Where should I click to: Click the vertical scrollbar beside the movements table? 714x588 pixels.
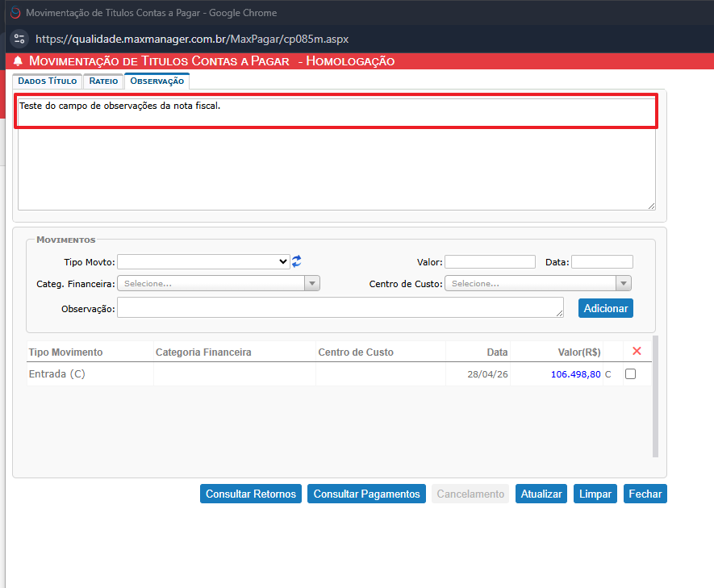(x=655, y=395)
